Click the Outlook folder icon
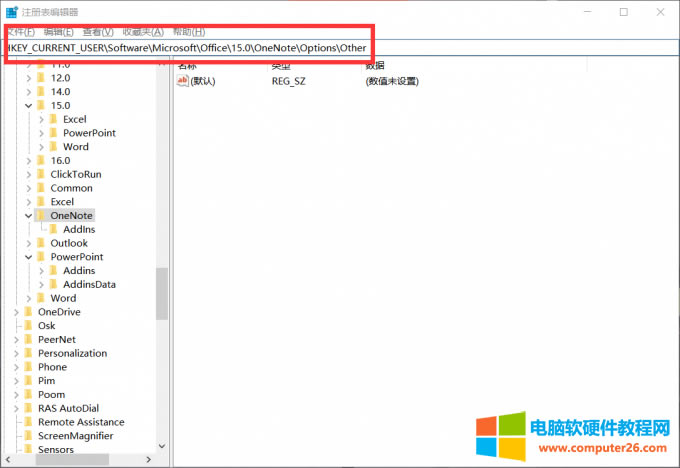This screenshot has width=680, height=468. pyautogui.click(x=41, y=243)
